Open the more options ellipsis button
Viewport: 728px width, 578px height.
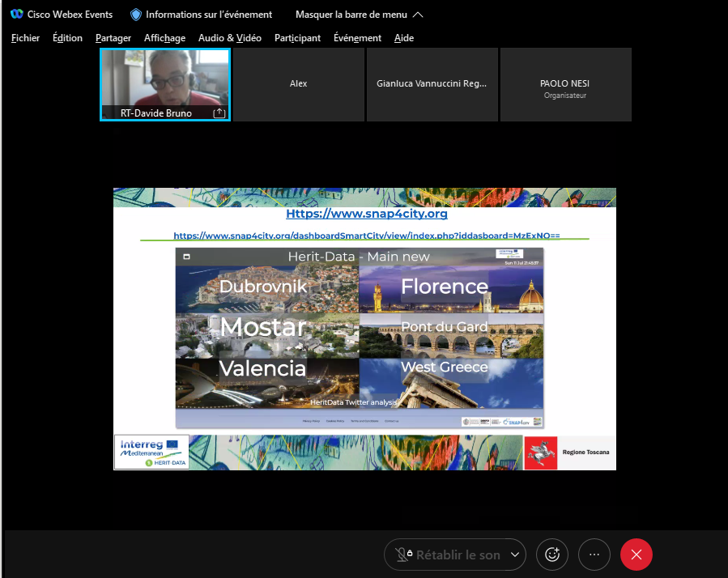(594, 555)
